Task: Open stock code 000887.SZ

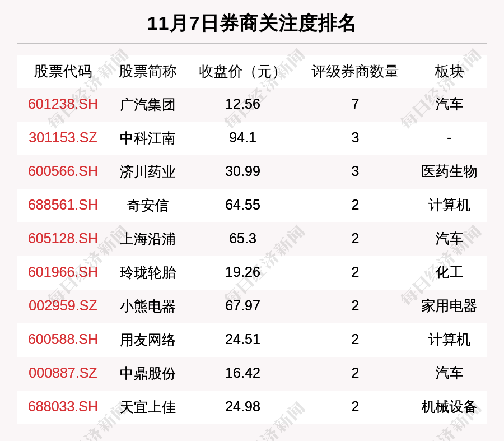Action: click(x=63, y=373)
